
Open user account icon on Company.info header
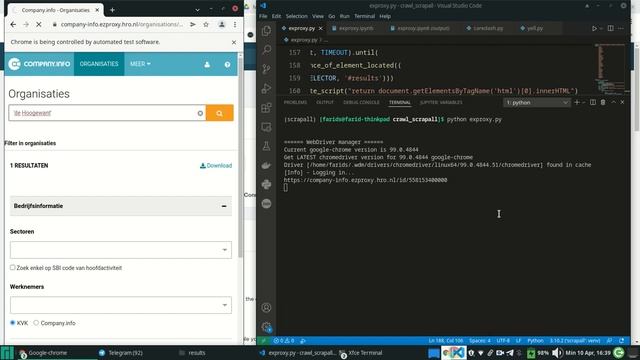point(207,64)
